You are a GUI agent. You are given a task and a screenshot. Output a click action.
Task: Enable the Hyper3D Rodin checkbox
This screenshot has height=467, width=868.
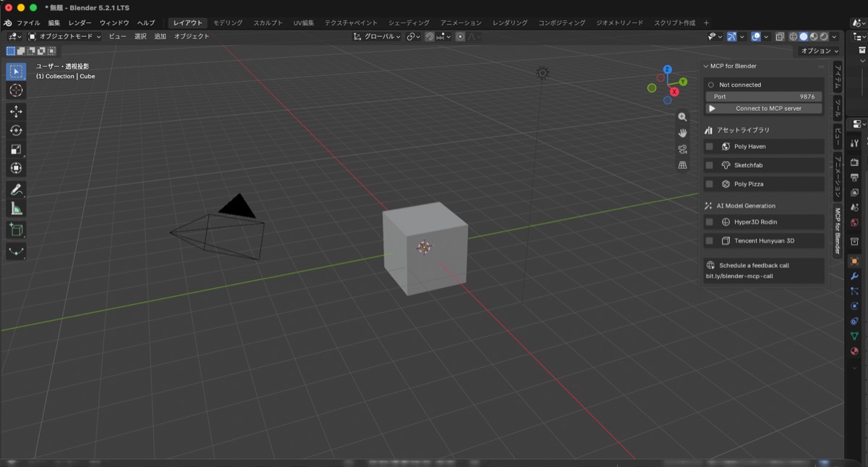710,222
